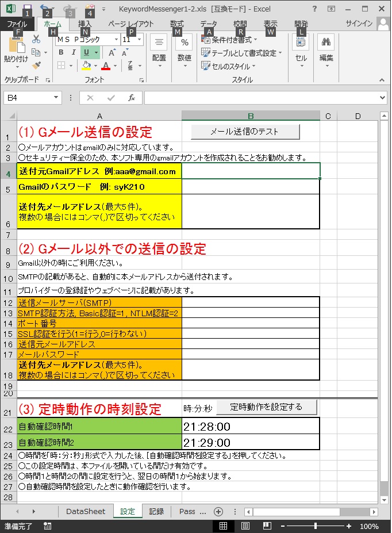Click the cell borders icon
This screenshot has width=392, height=533.
61,66
